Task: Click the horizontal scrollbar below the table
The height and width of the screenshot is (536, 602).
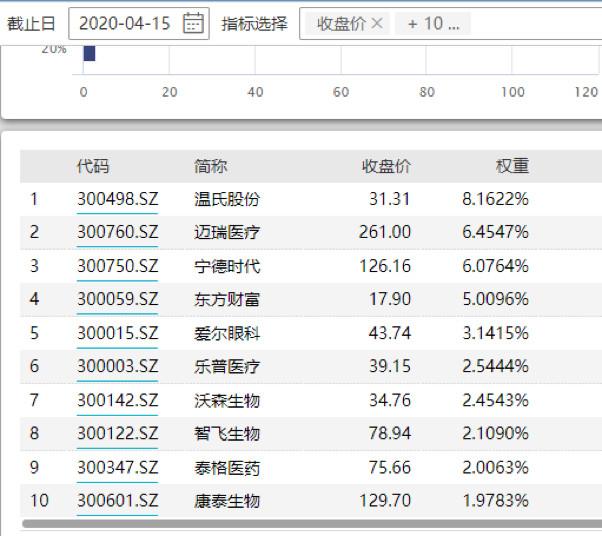Action: 312,524
